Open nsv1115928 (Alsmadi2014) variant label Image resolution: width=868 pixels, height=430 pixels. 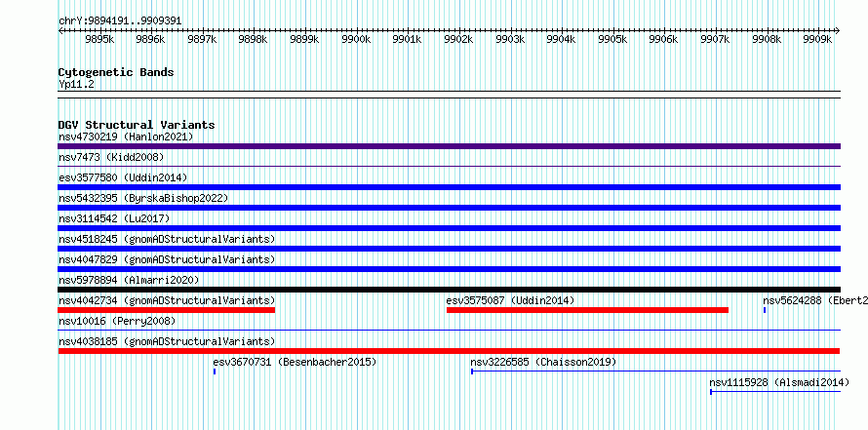click(x=779, y=382)
